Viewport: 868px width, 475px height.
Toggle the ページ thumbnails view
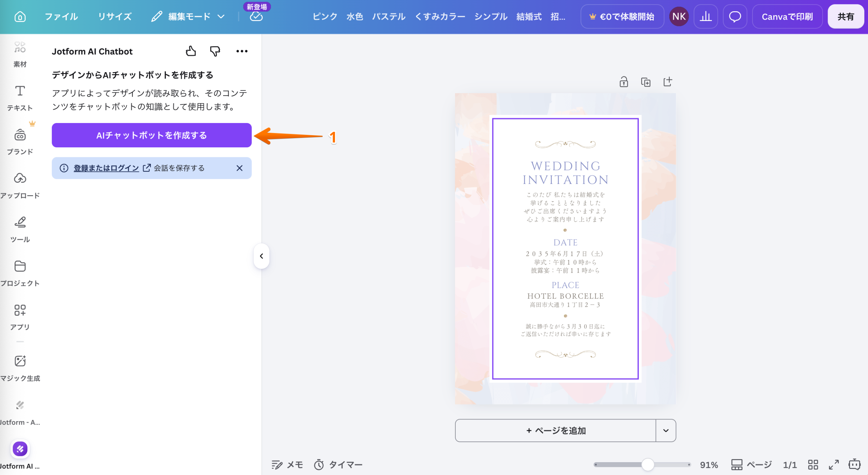751,465
